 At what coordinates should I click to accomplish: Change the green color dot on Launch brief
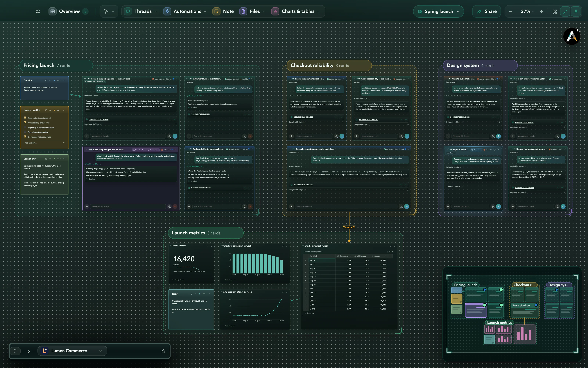[54, 159]
